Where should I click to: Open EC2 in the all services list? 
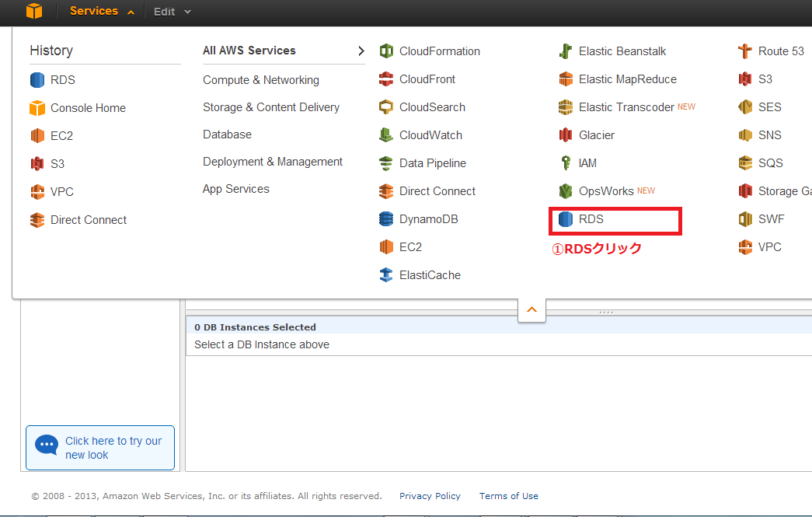pos(410,247)
